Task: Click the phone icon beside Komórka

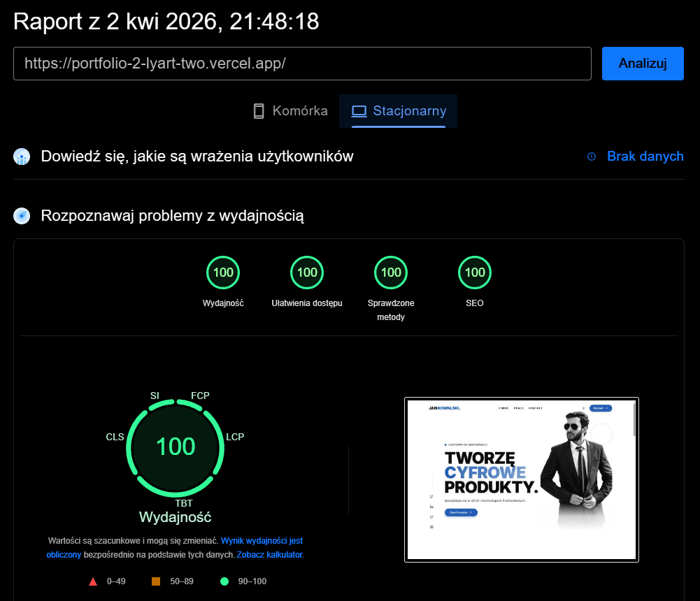Action: 259,111
